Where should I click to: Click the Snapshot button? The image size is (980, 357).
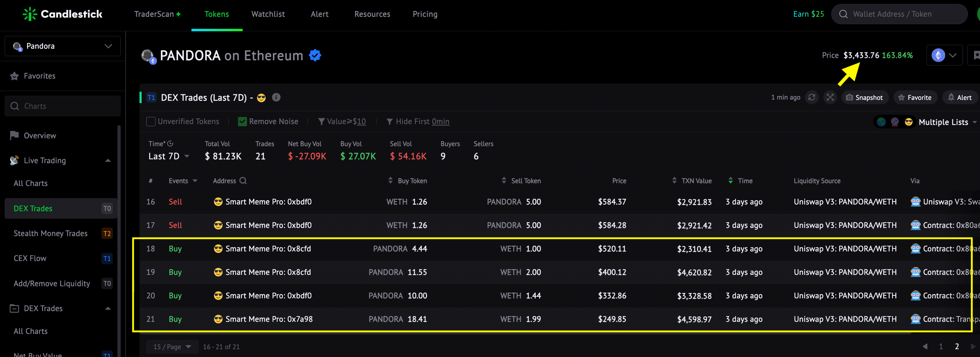[x=865, y=97]
